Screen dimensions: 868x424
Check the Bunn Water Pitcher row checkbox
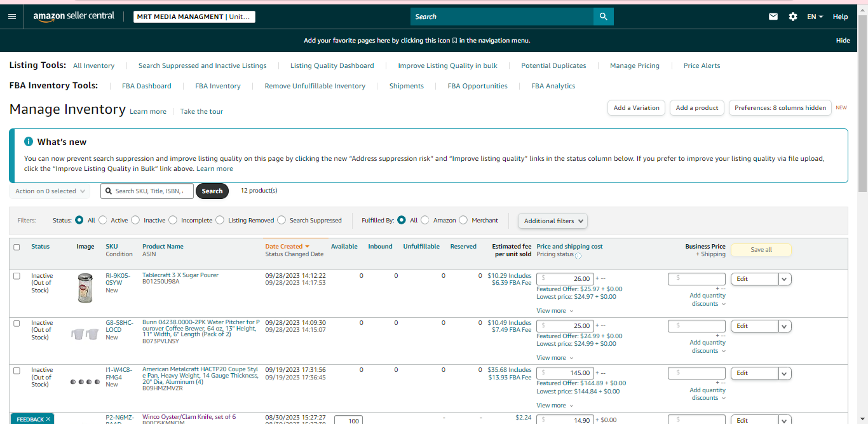tap(17, 323)
